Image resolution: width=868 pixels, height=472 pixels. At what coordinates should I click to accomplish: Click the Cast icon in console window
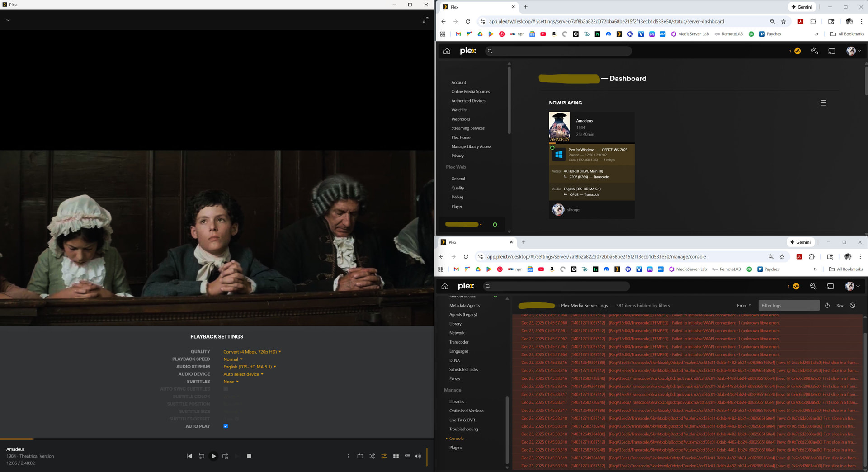click(830, 286)
